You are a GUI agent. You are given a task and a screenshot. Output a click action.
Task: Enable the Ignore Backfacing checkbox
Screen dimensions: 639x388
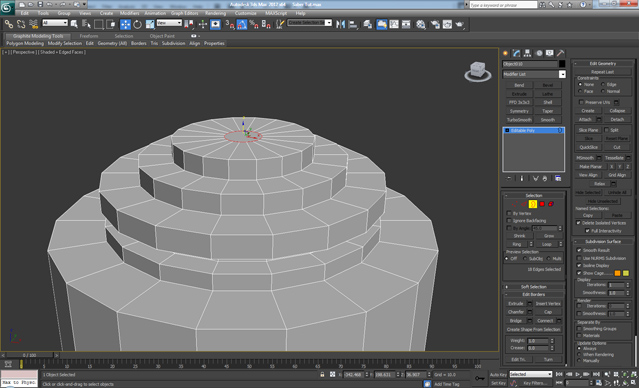(x=509, y=220)
